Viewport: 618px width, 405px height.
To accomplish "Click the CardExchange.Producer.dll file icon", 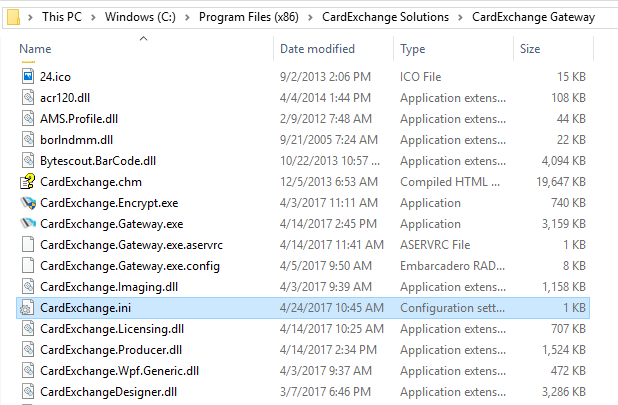I will point(28,349).
